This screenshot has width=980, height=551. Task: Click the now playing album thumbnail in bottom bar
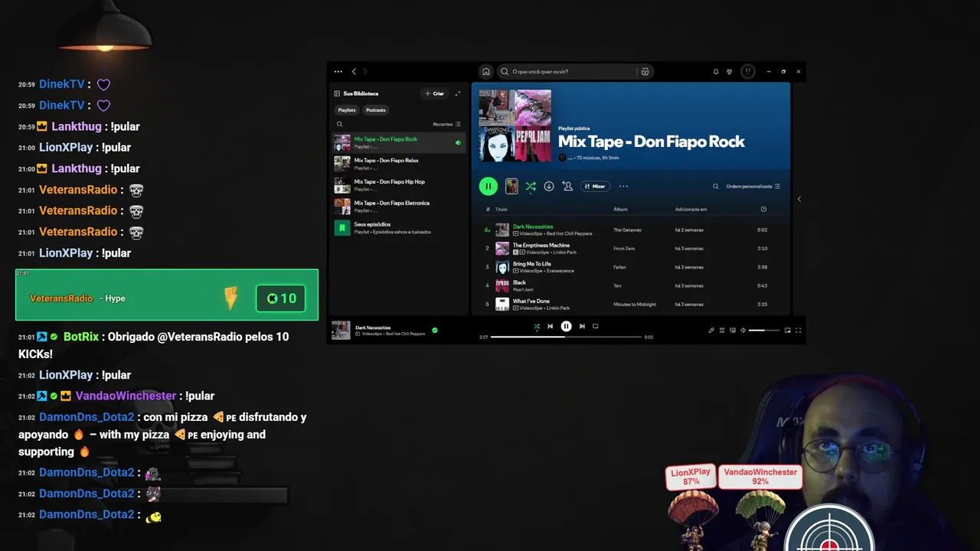pyautogui.click(x=341, y=330)
